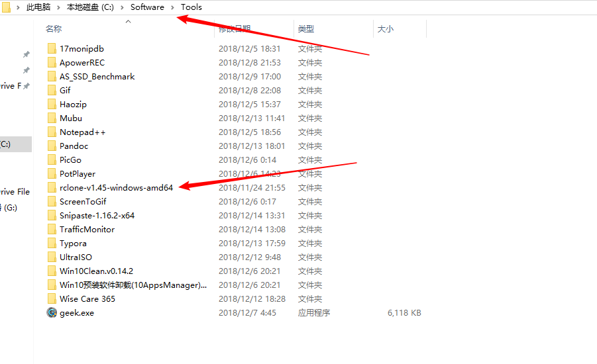Go to Software in the address bar
The height and width of the screenshot is (364, 597).
(147, 7)
